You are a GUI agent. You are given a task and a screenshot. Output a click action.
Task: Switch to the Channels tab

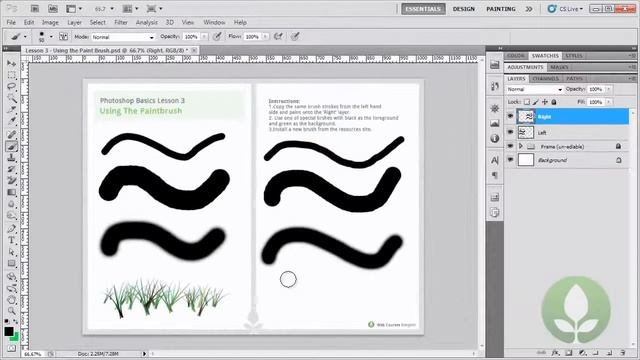click(546, 78)
